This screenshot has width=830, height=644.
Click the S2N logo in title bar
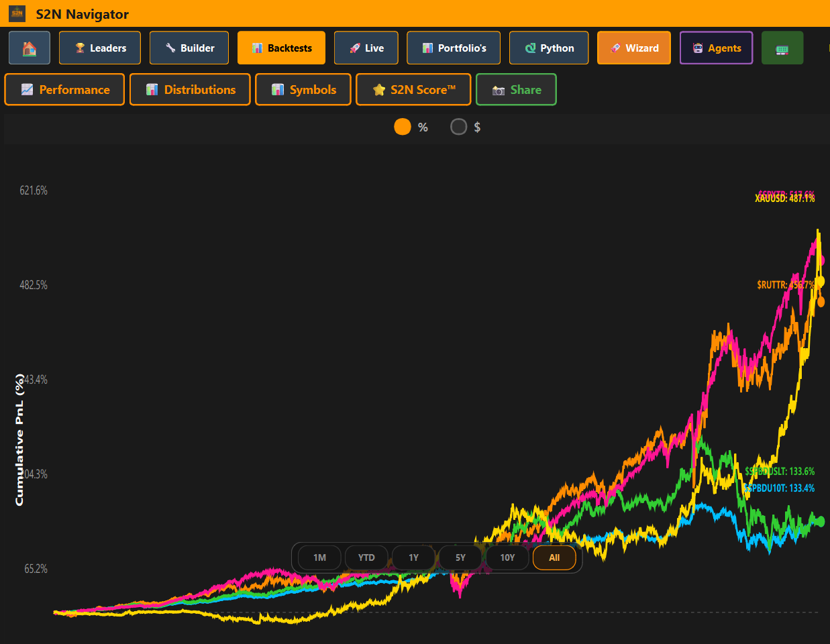tap(17, 13)
